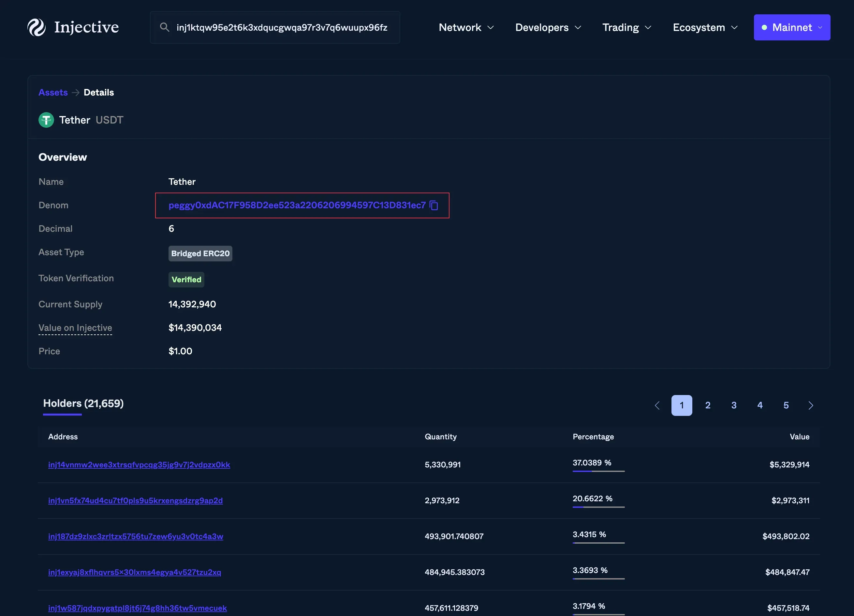
Task: Open the Network dropdown menu
Action: pyautogui.click(x=466, y=27)
